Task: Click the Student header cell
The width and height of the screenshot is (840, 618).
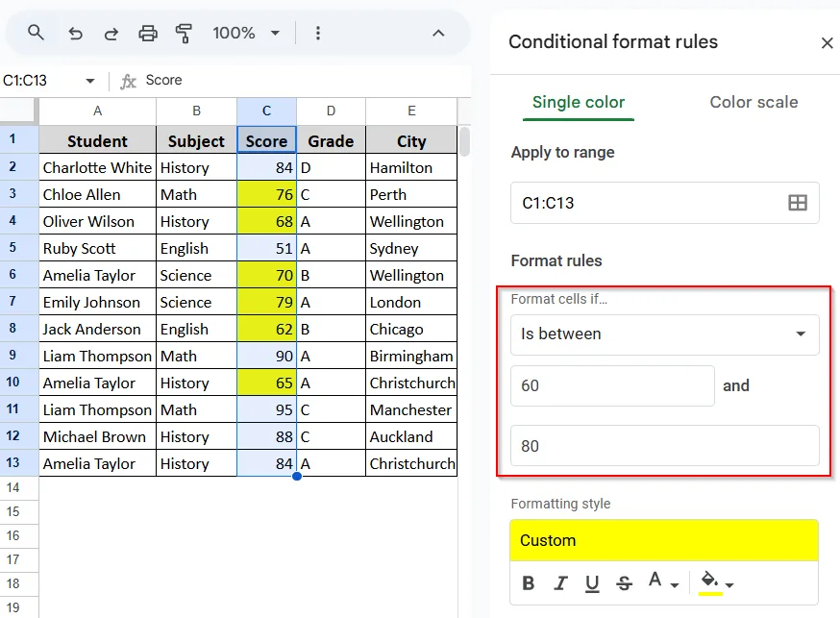Action: (x=97, y=141)
